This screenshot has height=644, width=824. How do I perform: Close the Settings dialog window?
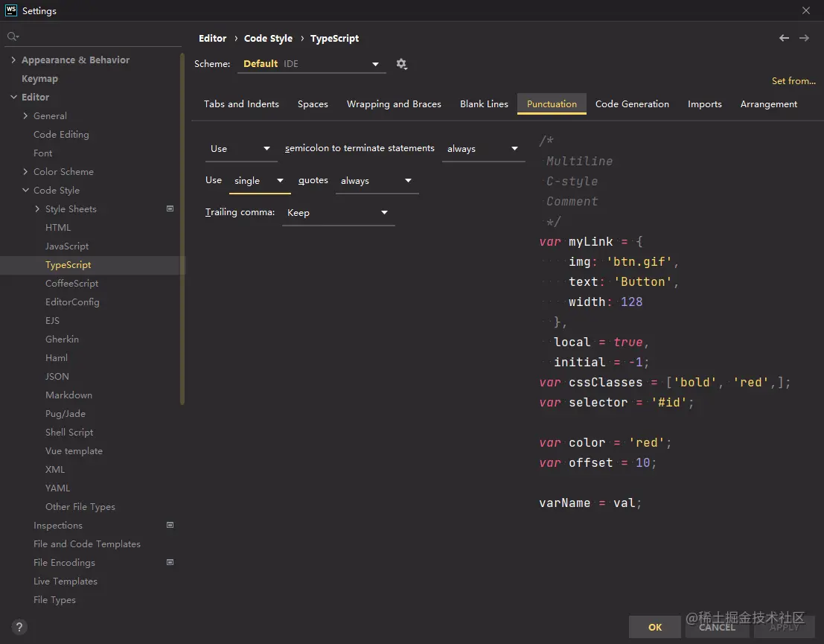(805, 10)
